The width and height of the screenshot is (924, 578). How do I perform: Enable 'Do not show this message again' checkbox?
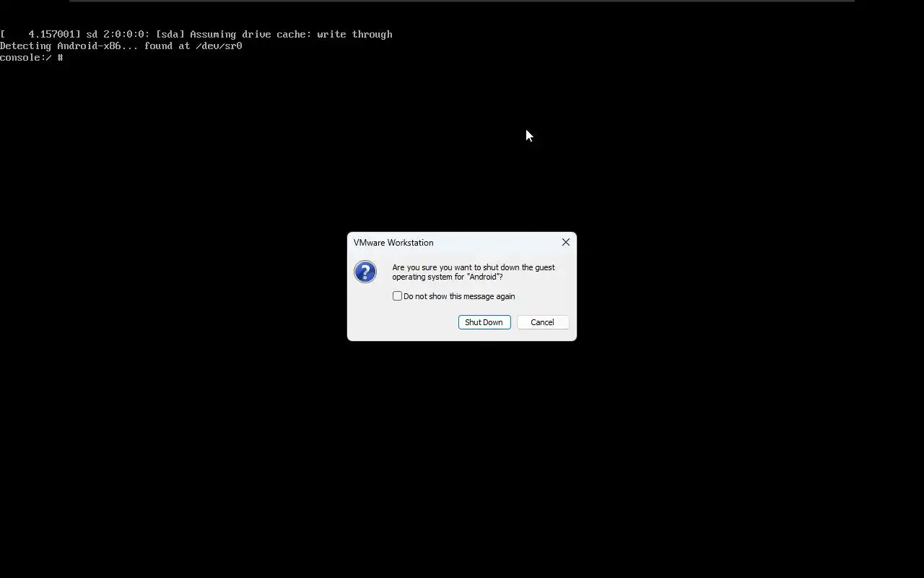(x=397, y=296)
